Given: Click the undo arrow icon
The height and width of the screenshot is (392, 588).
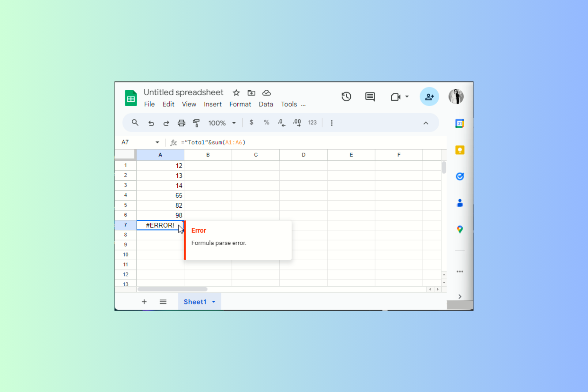Looking at the screenshot, I should pos(151,123).
